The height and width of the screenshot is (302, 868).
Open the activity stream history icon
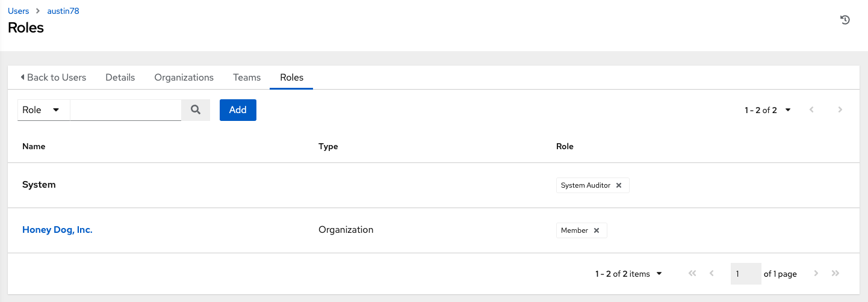(x=845, y=20)
